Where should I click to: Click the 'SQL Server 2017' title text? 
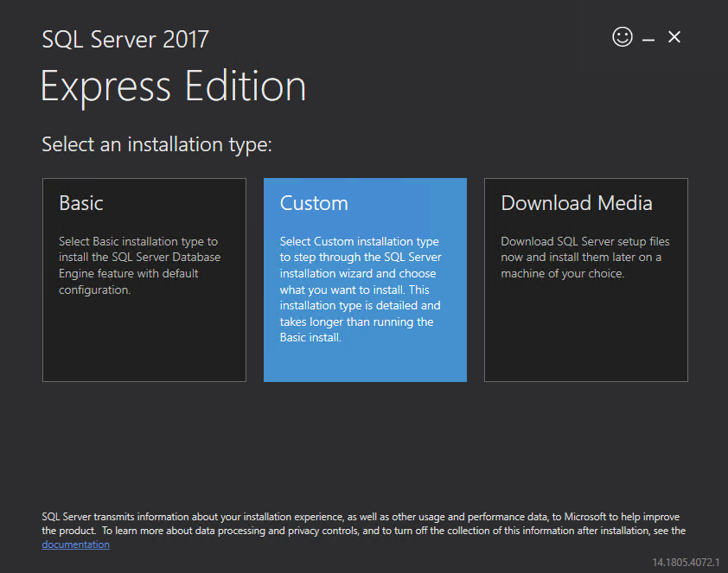pyautogui.click(x=125, y=39)
